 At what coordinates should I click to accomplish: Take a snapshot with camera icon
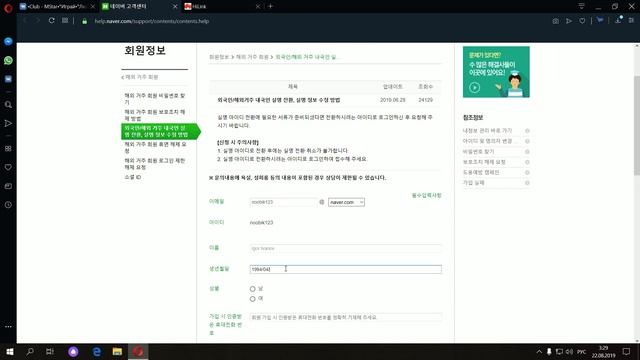tap(556, 21)
